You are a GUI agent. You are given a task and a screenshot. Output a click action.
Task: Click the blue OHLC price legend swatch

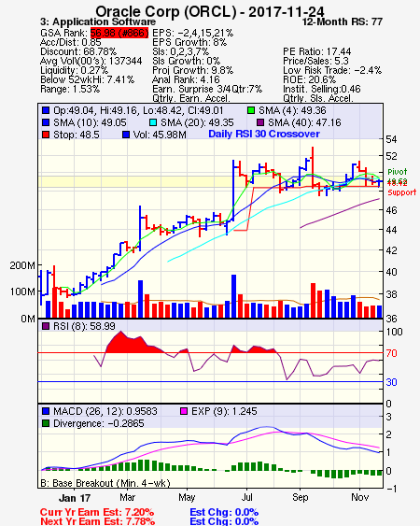46,110
